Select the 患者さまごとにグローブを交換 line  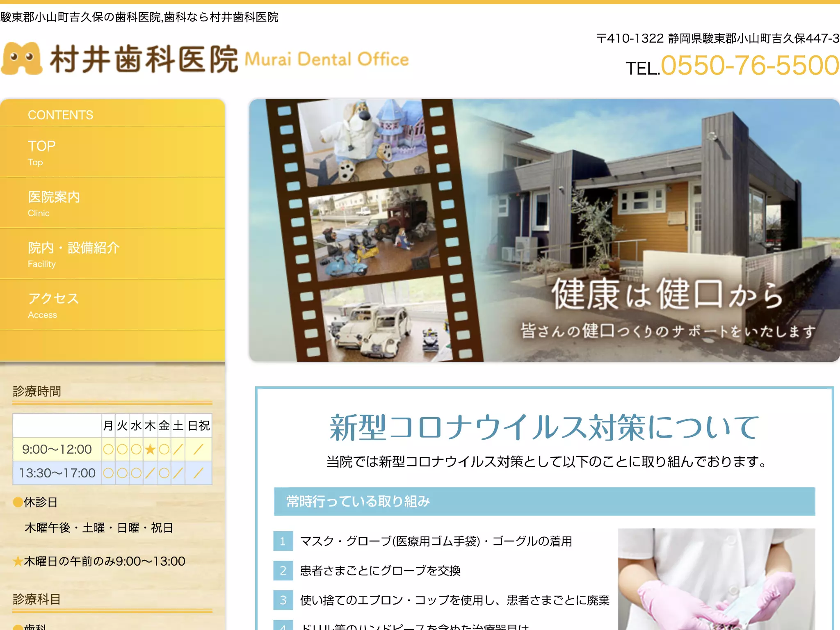tap(380, 571)
